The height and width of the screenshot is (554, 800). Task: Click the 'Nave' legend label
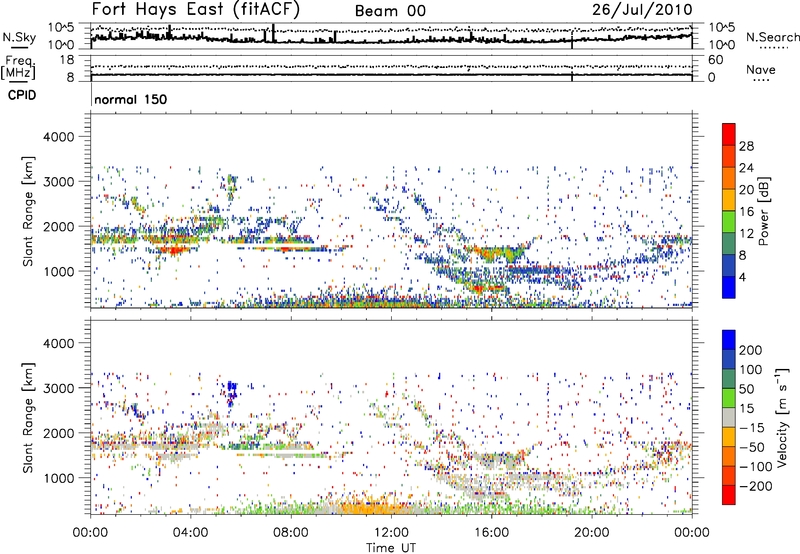[x=760, y=69]
